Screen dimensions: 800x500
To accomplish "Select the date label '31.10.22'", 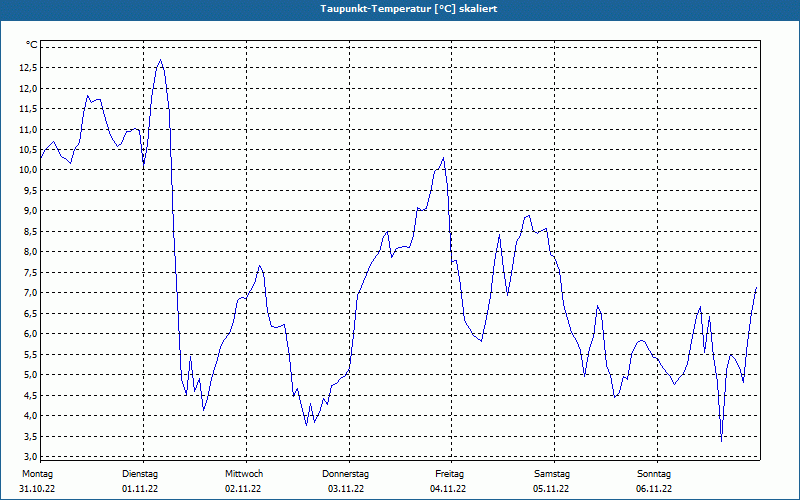I will 37,489.
